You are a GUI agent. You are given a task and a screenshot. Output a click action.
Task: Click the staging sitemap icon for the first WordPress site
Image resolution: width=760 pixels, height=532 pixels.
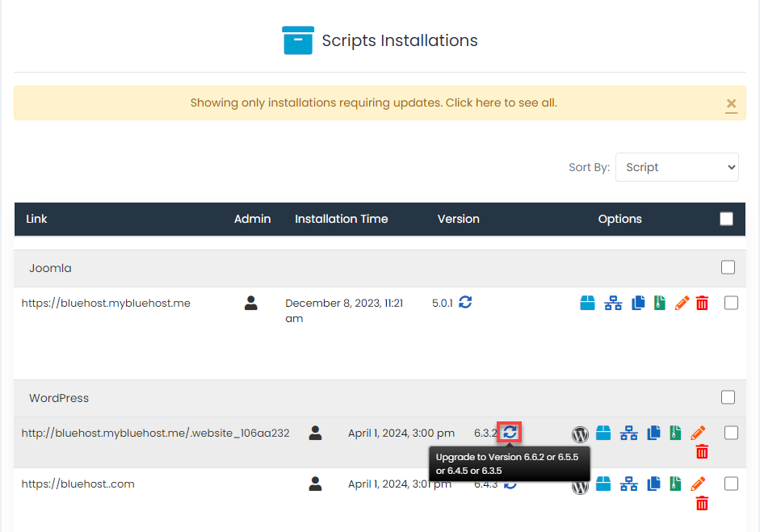628,433
